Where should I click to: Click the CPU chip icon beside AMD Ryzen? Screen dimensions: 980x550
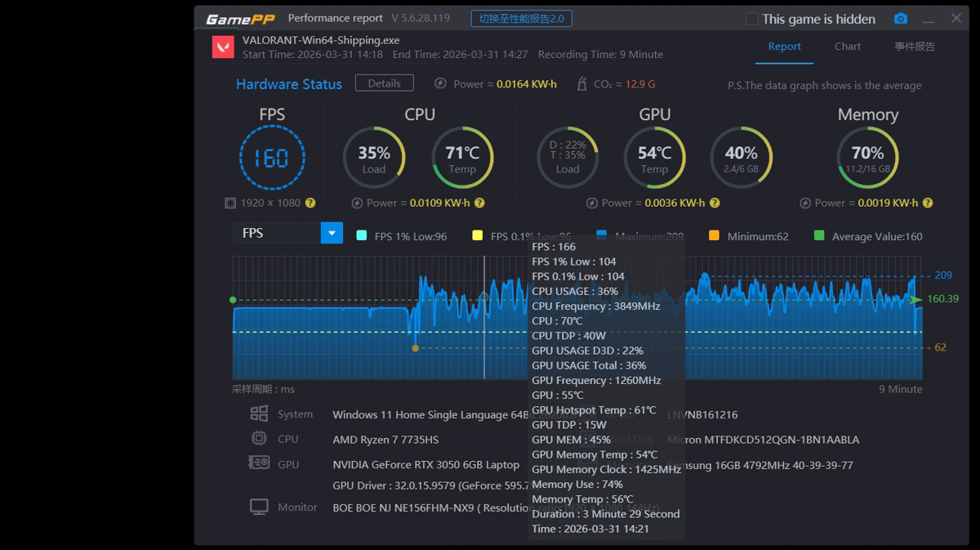click(x=260, y=439)
